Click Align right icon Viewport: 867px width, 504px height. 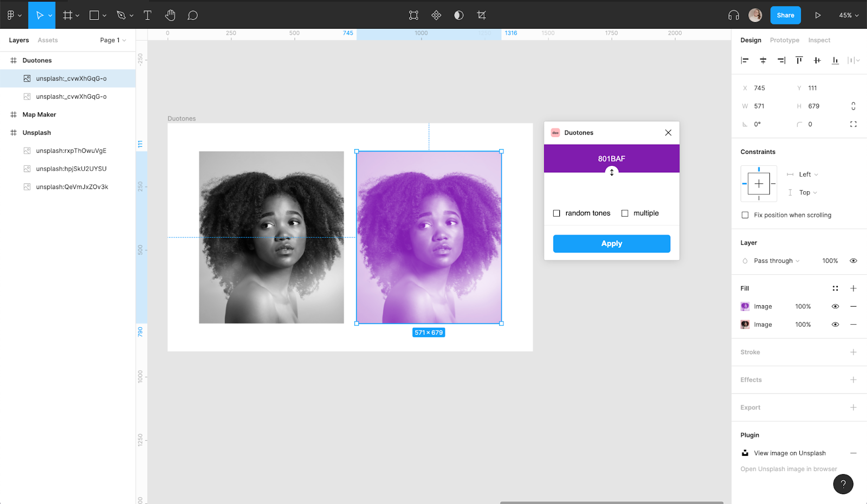[x=781, y=60]
